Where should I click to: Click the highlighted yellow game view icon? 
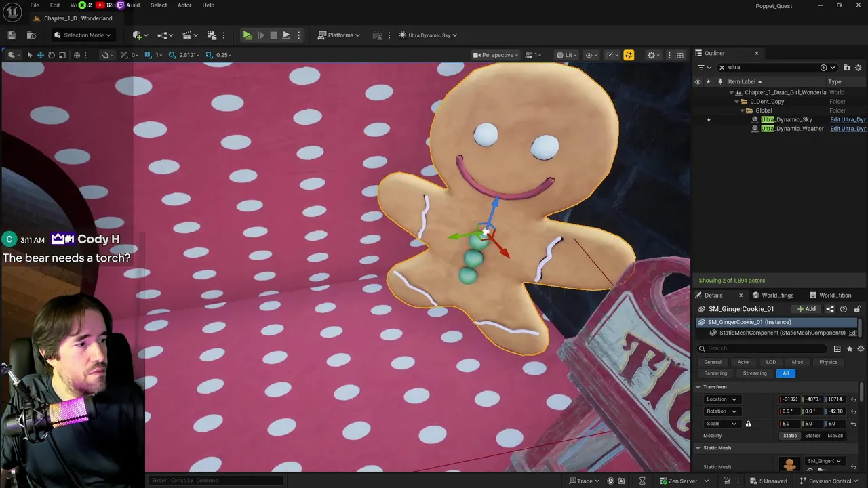[629, 55]
